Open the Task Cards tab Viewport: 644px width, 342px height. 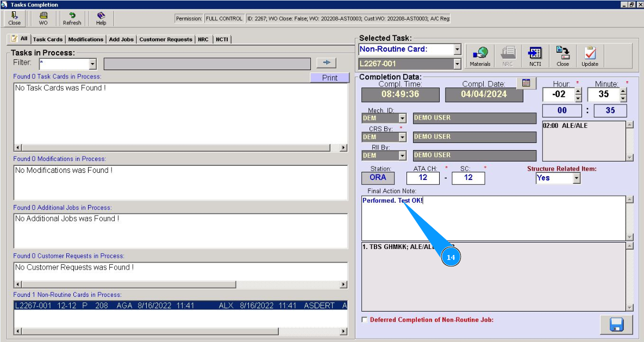48,40
